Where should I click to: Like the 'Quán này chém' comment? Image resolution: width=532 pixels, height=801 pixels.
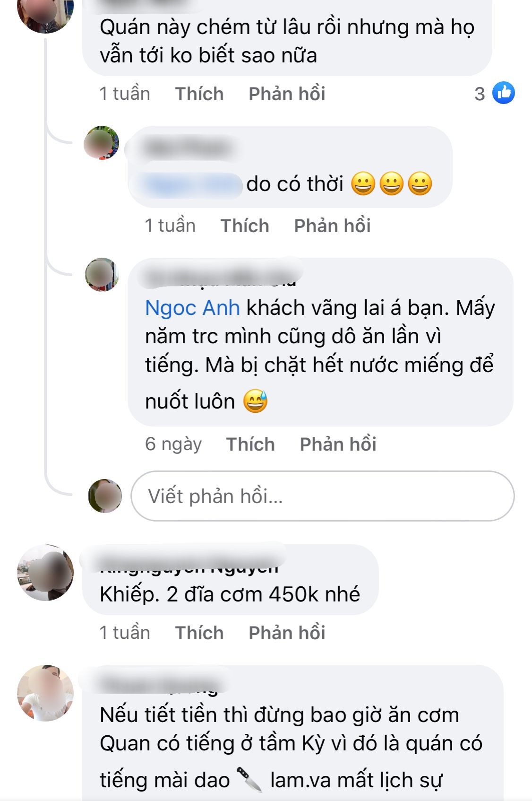pos(199,94)
